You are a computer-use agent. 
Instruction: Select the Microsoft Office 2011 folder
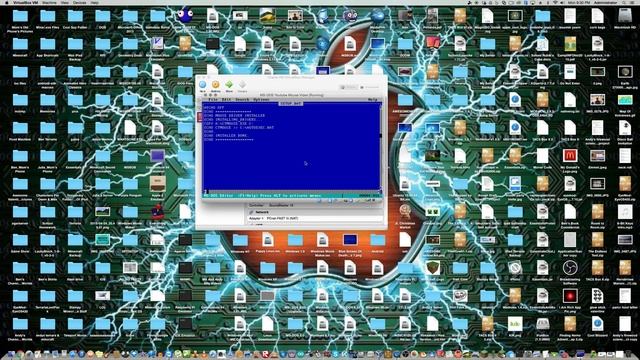click(x=130, y=16)
